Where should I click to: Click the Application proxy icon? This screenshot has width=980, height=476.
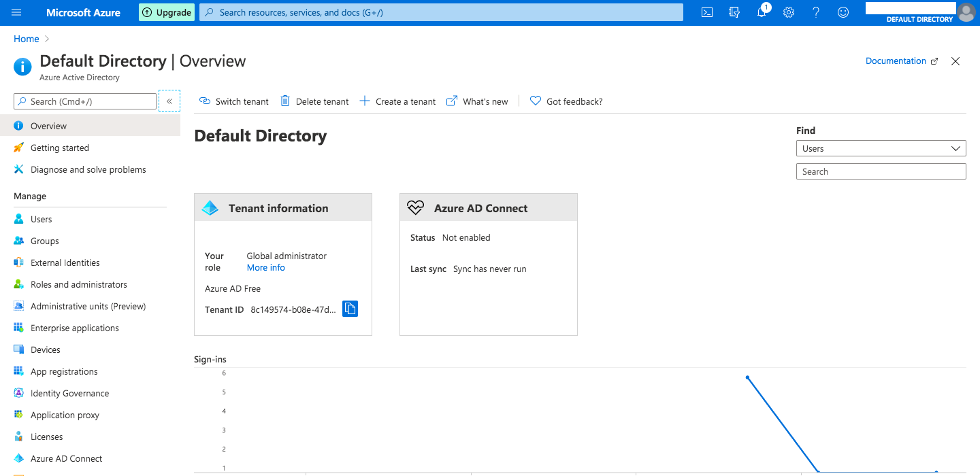[18, 415]
